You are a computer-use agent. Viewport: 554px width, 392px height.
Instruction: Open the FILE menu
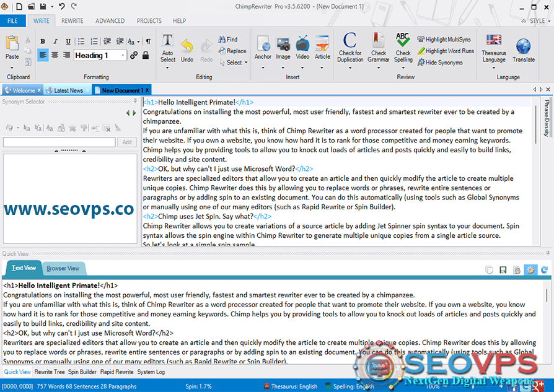click(x=13, y=21)
